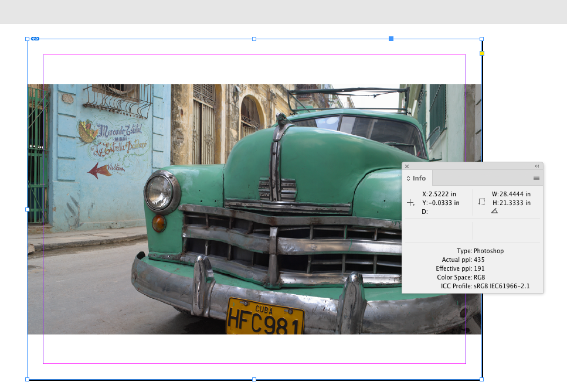This screenshot has width=567, height=392.
Task: Open the Info panel flyout menu
Action: (536, 178)
